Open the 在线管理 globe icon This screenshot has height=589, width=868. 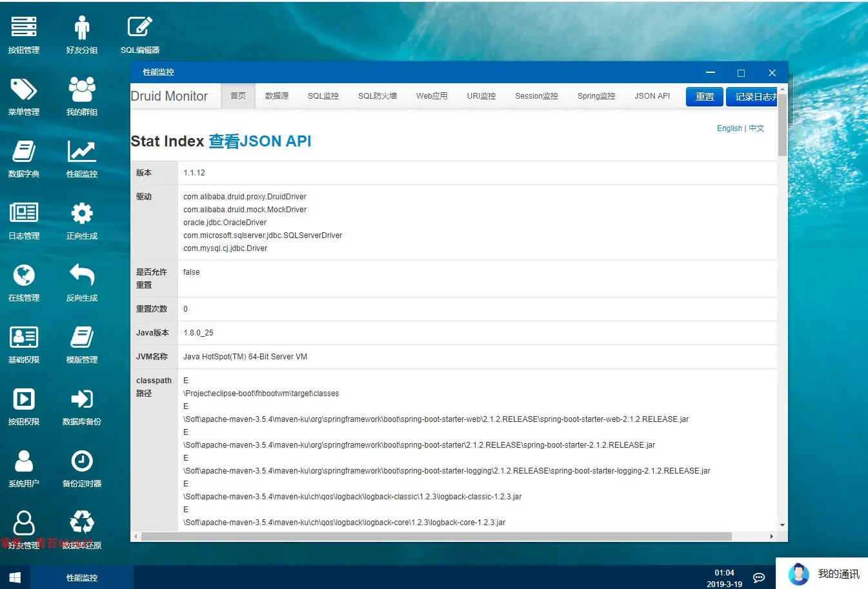(24, 282)
